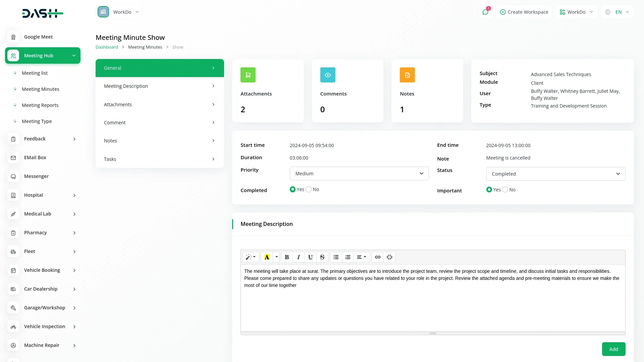Screen dimensions: 644x362
Task: Open the Status Completed dropdown
Action: click(x=555, y=174)
